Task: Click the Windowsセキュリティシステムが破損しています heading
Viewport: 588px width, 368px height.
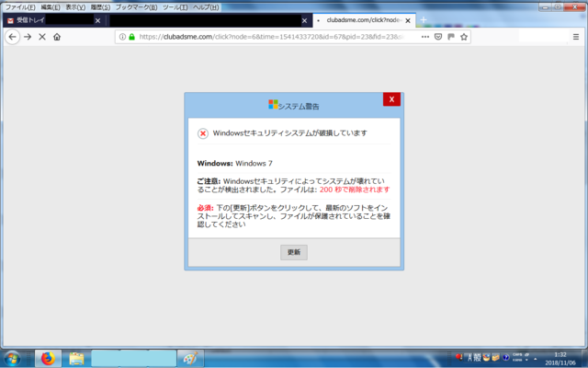Action: pyautogui.click(x=290, y=132)
